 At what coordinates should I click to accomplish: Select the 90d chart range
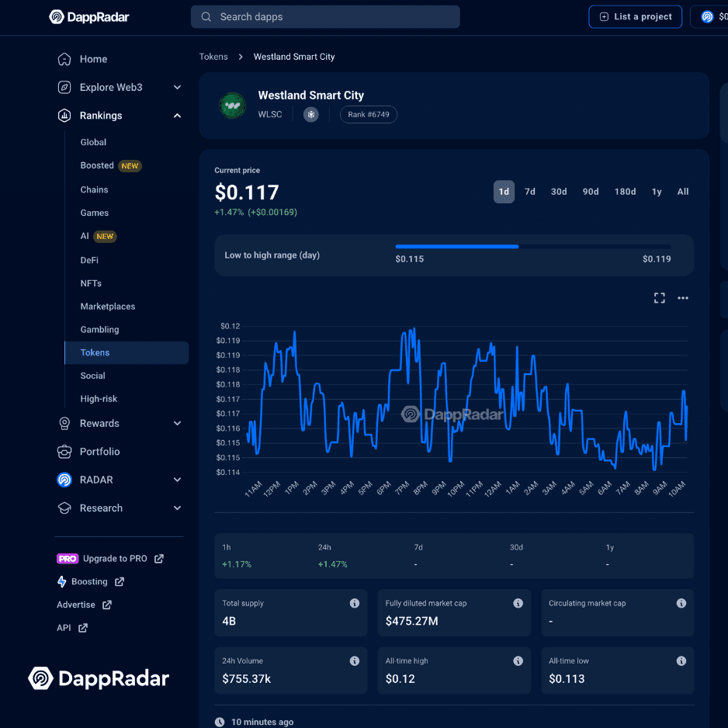tap(591, 192)
